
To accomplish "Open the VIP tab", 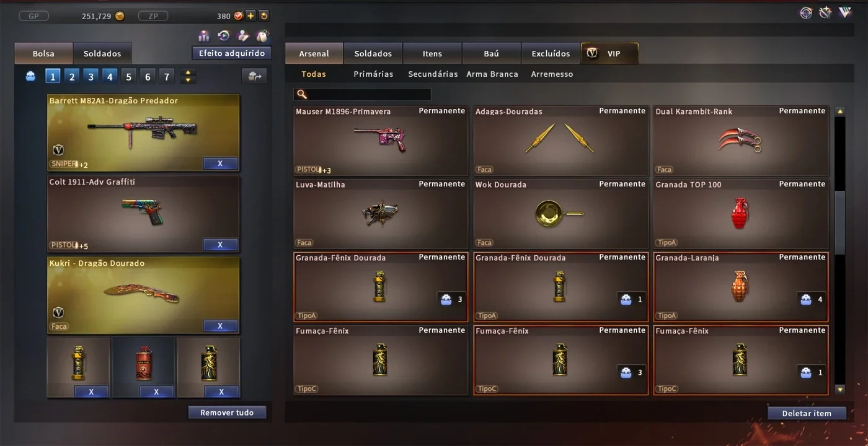I will (609, 53).
